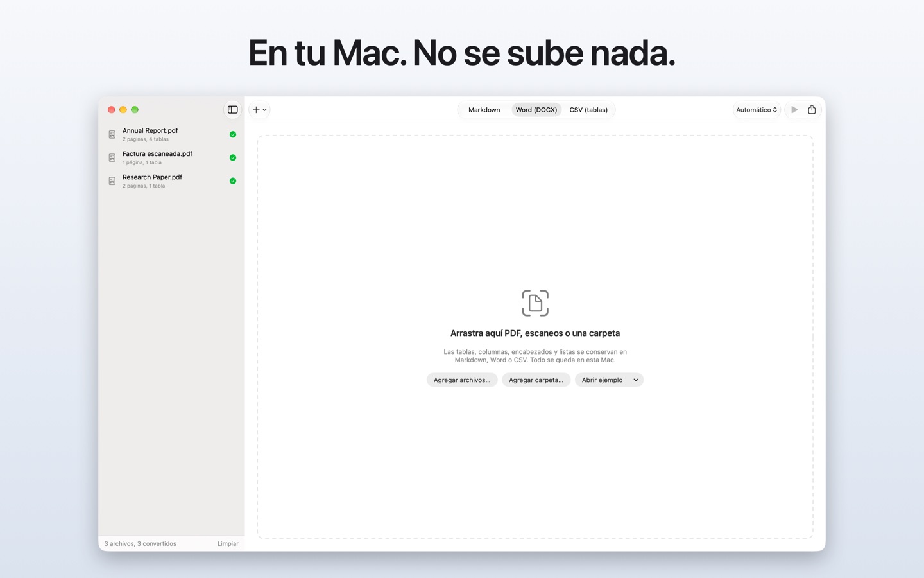The image size is (924, 578).
Task: Choose the CSV (tablas) tab
Action: (x=588, y=110)
